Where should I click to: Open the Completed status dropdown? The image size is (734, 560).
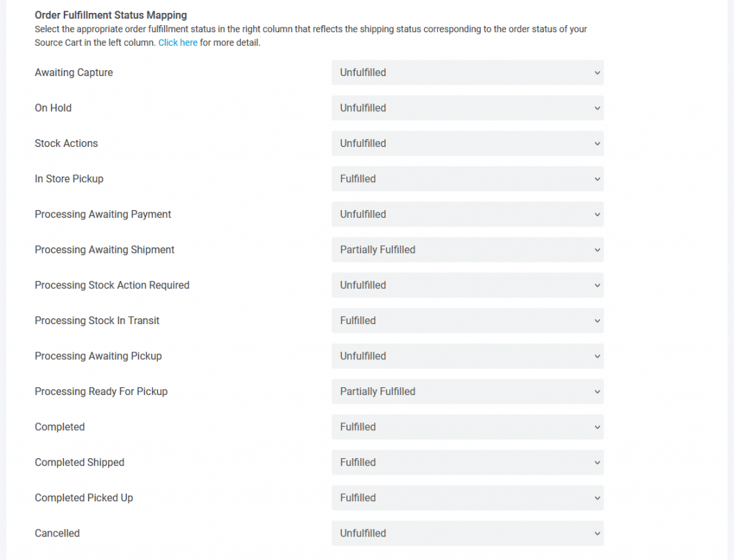pos(467,427)
